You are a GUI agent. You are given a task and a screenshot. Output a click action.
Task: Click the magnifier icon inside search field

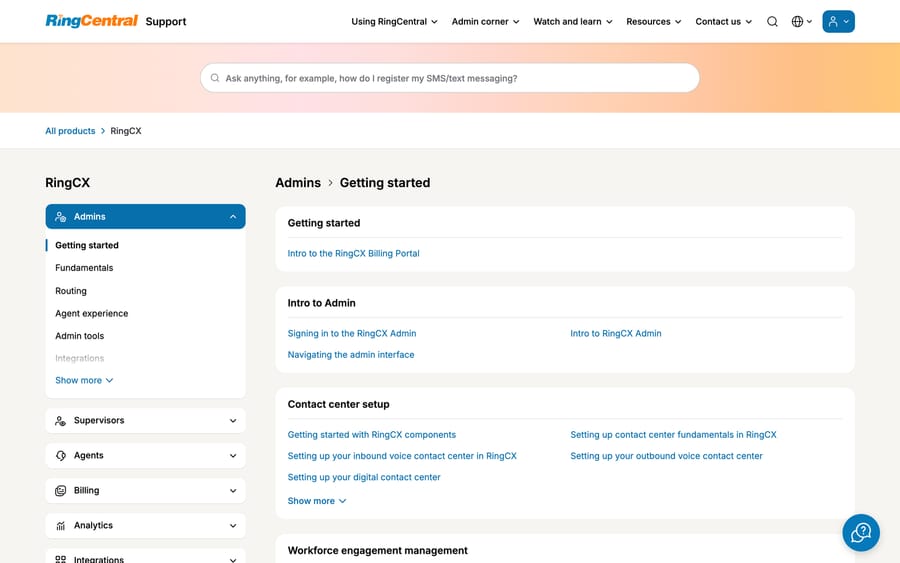point(215,78)
